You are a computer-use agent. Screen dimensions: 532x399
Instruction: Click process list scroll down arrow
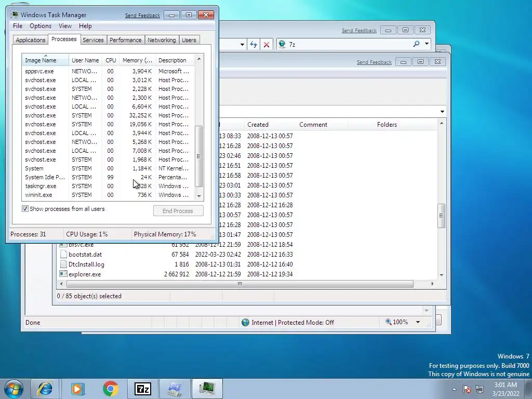point(199,196)
